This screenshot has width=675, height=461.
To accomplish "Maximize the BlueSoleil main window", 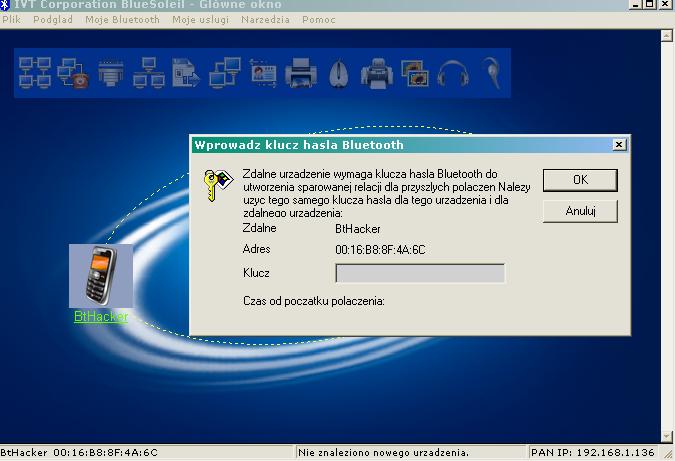I will pyautogui.click(x=650, y=4).
